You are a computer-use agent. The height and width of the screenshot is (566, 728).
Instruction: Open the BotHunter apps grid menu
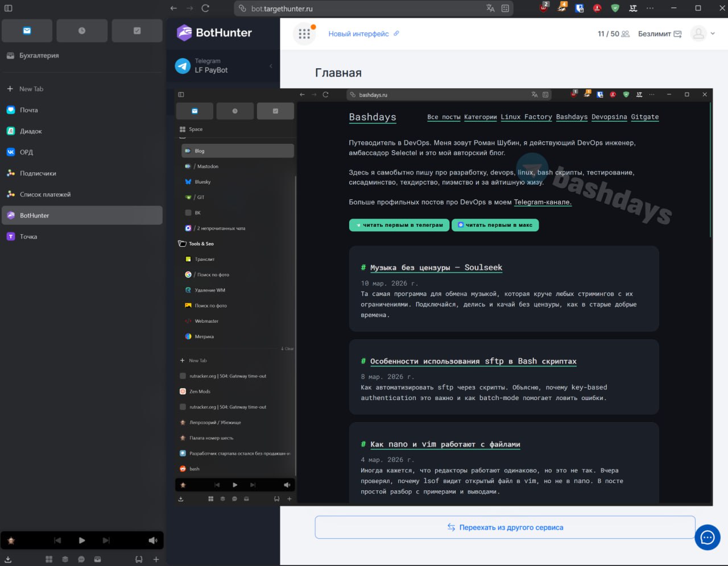click(304, 34)
